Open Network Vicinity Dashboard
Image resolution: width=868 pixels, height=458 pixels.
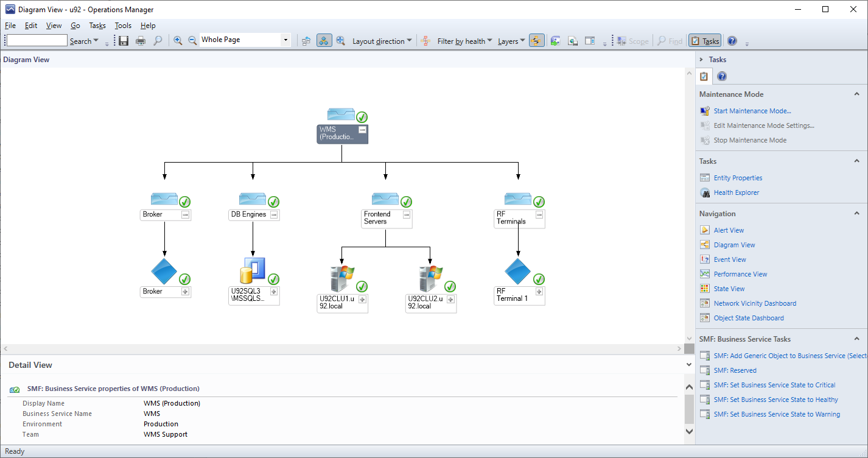tap(755, 303)
